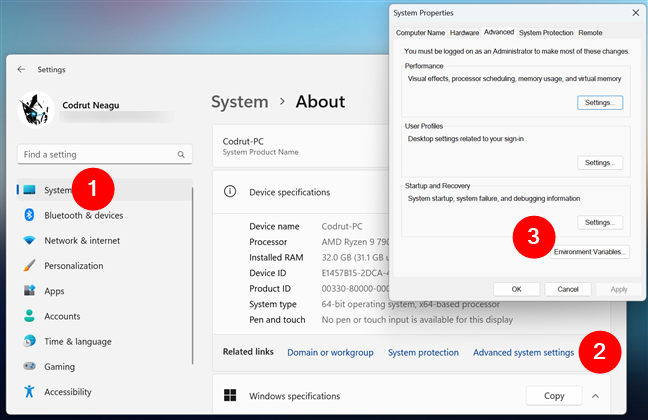Open System protection link
This screenshot has width=648, height=420.
point(423,352)
